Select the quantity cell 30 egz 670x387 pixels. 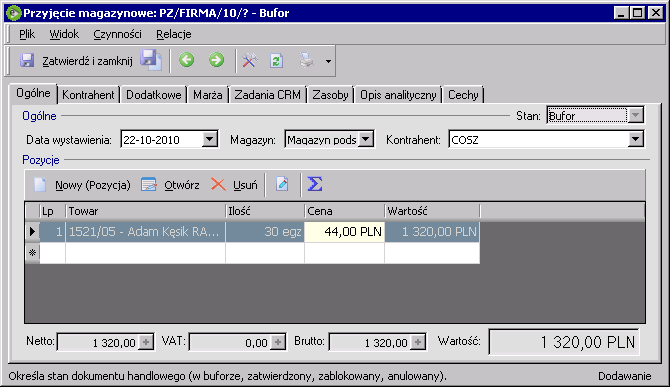tap(265, 232)
